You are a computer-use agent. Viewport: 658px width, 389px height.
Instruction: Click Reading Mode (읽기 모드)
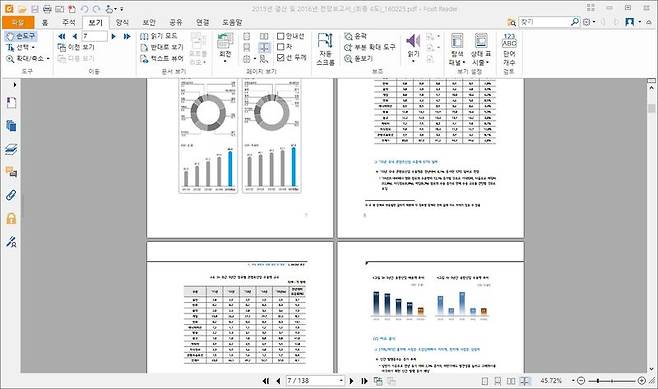(x=159, y=36)
